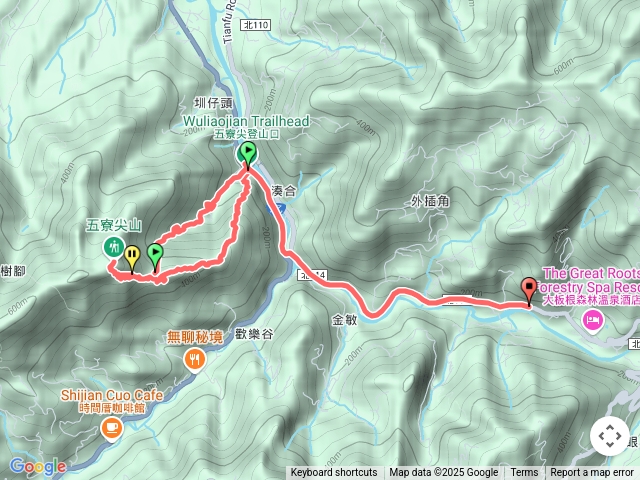Open the Terms link
Image resolution: width=640 pixels, height=480 pixels.
pyautogui.click(x=524, y=473)
